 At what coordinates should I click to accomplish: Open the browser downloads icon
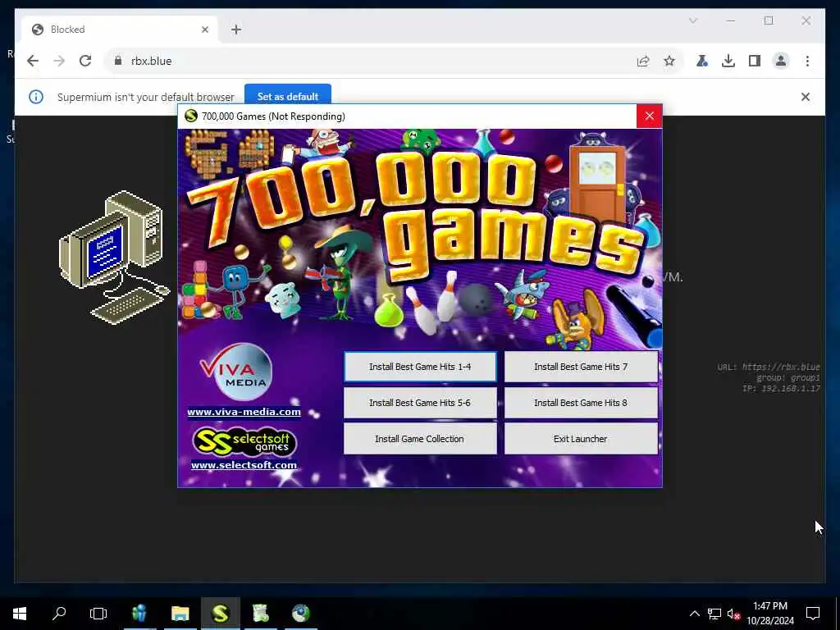coord(728,61)
